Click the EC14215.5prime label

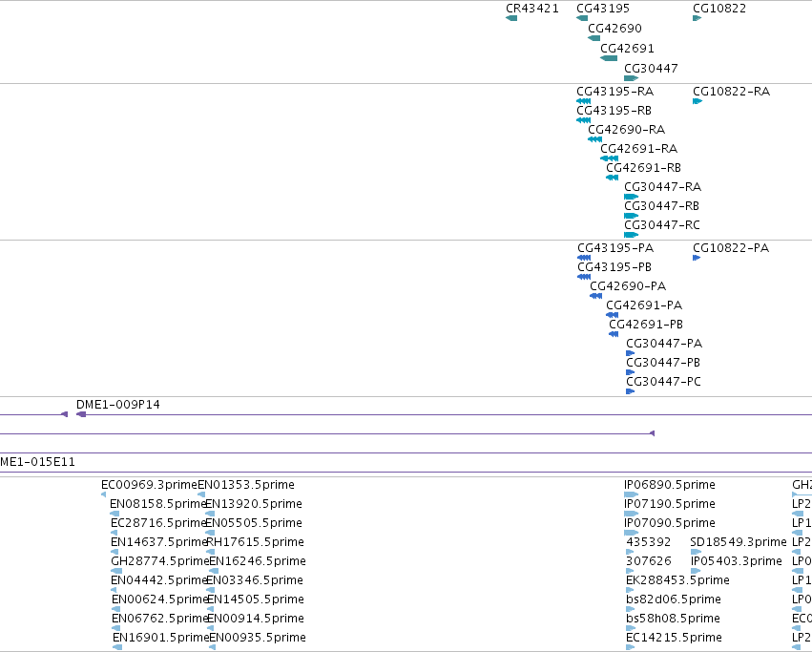click(675, 638)
